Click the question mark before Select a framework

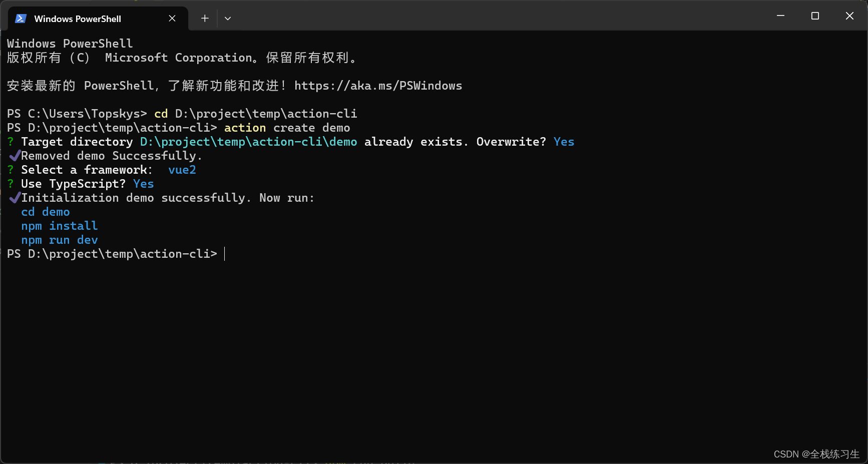11,170
